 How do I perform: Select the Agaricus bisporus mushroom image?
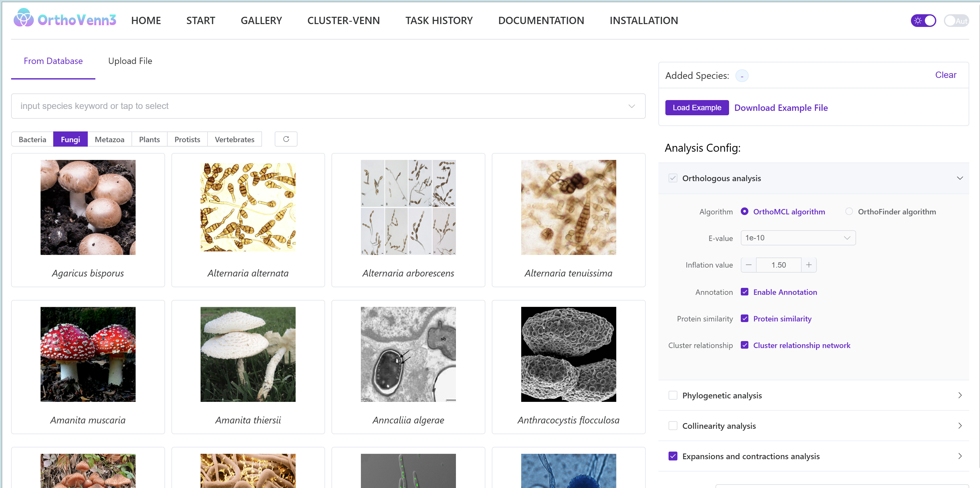pos(88,207)
